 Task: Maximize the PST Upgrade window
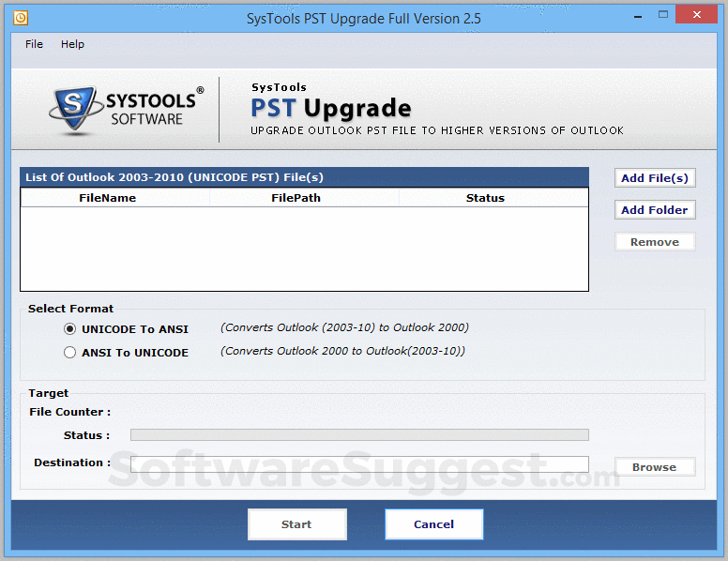tap(663, 15)
